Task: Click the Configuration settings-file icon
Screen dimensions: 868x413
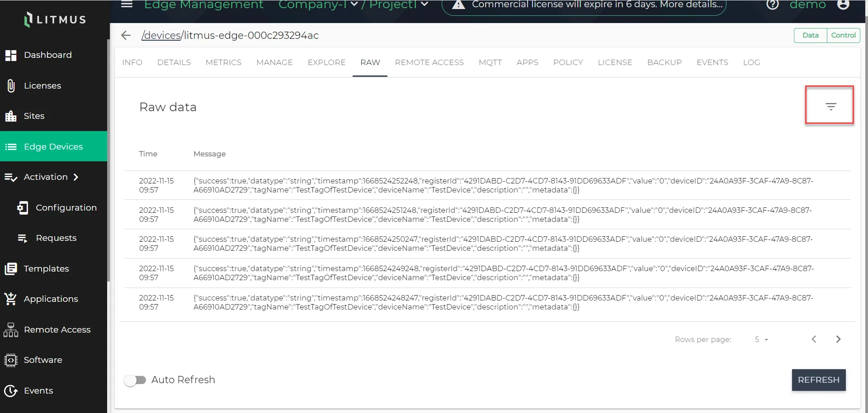Action: pyautogui.click(x=23, y=208)
